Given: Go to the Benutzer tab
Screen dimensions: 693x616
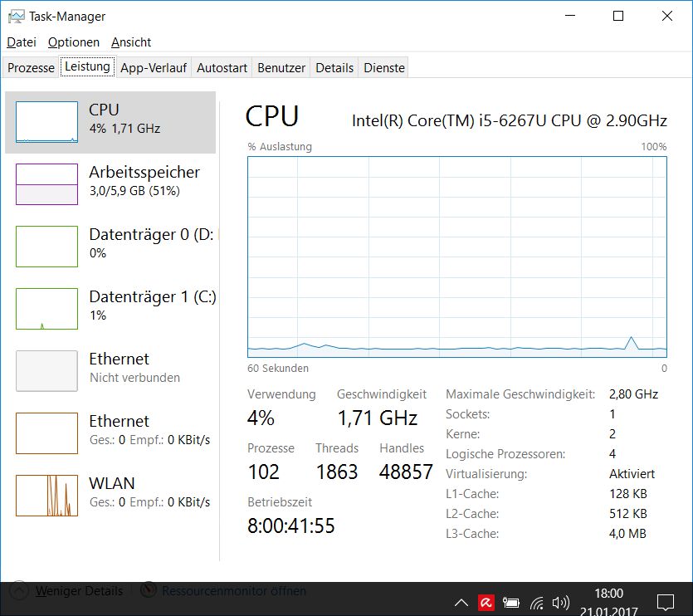Looking at the screenshot, I should point(281,67).
